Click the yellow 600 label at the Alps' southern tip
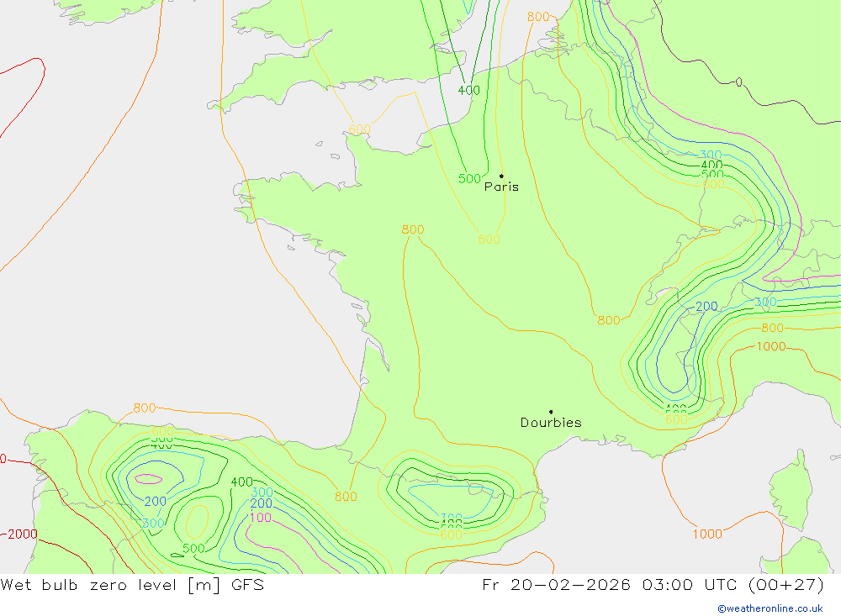 click(x=676, y=420)
